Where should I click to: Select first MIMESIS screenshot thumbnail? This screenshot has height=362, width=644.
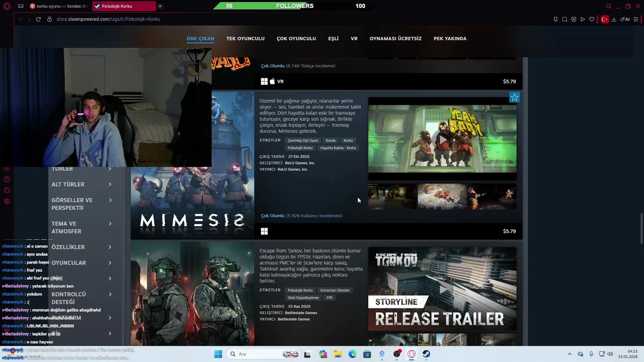pyautogui.click(x=392, y=196)
